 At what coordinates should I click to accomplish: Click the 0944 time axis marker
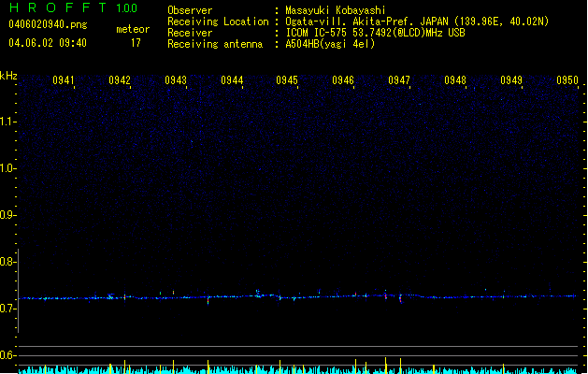(232, 80)
